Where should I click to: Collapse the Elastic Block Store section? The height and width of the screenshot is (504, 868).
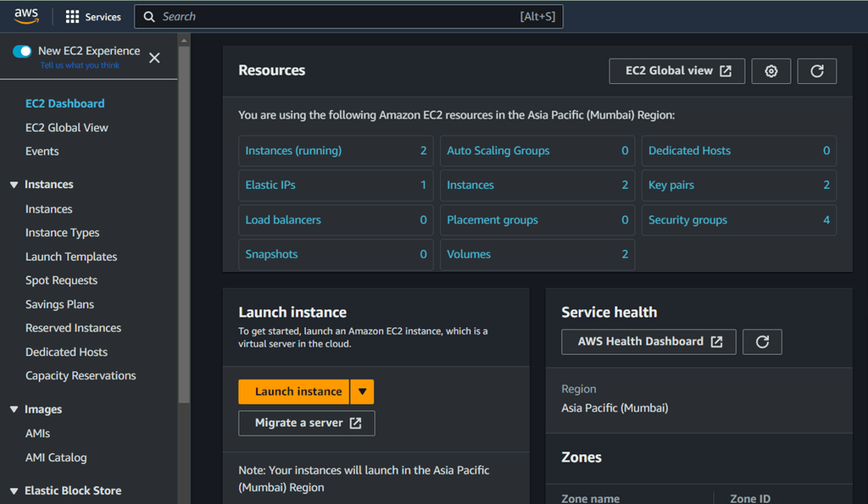pos(14,491)
